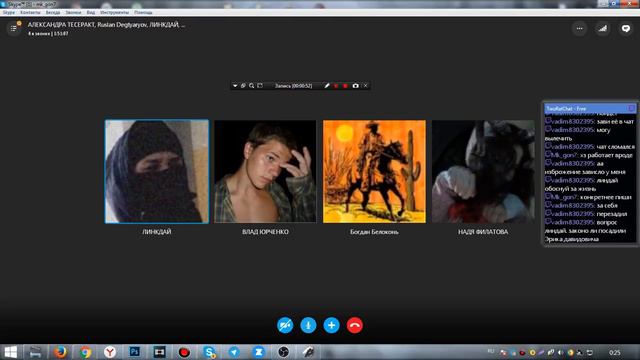Expand recording toolbar dropdown arrow

[235, 86]
